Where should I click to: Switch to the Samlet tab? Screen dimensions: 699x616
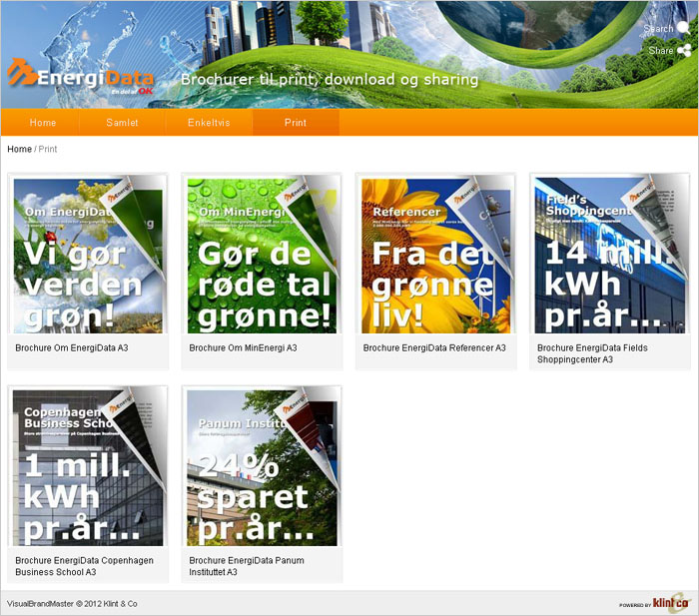(122, 123)
